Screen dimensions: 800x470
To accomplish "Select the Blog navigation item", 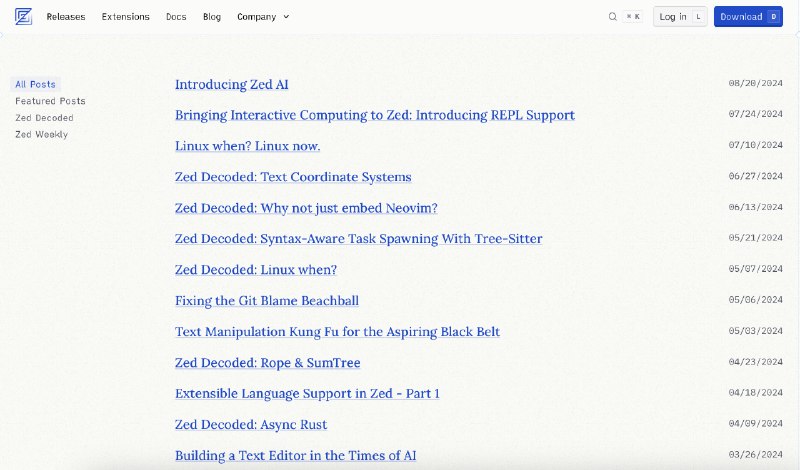I will (x=212, y=17).
